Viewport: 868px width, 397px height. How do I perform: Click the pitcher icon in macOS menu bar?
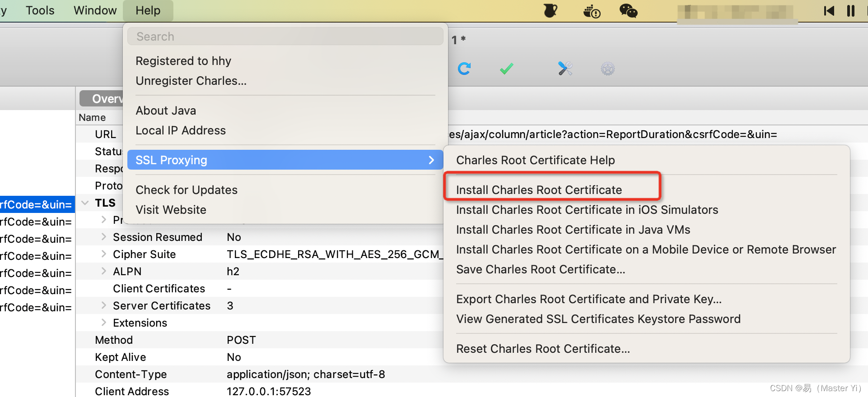(551, 10)
